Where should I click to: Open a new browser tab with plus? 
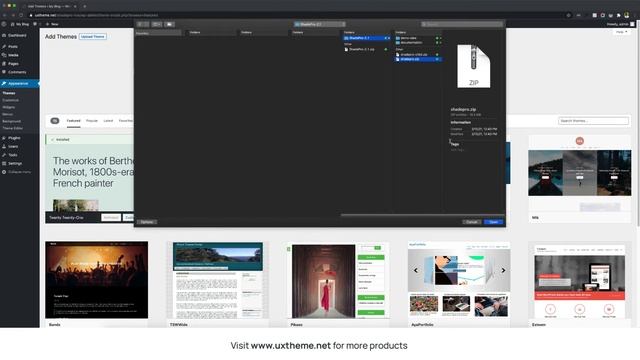(84, 6)
